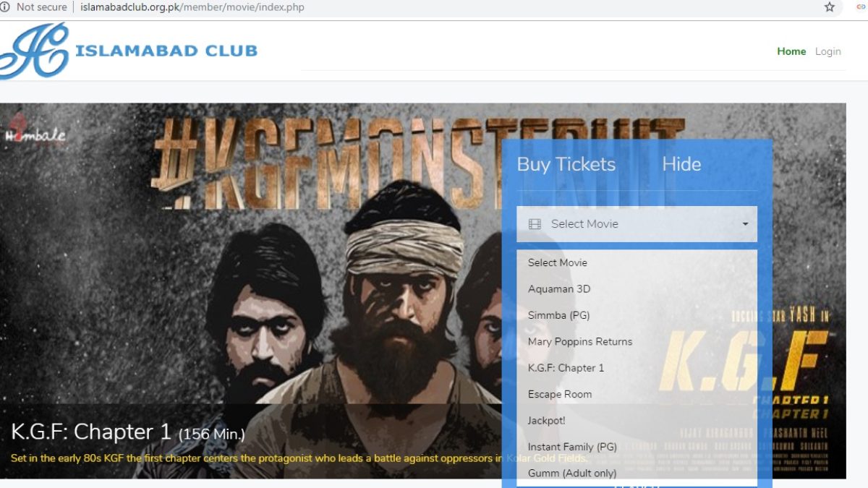Screen dimensions: 868x488
Task: Click the Hombale logo on the banner
Action: (x=35, y=132)
